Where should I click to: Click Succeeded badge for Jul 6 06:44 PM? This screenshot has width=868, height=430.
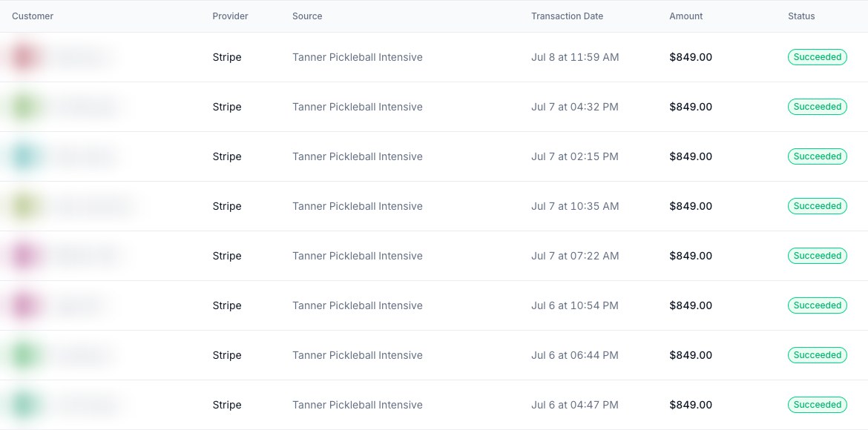pyautogui.click(x=817, y=355)
